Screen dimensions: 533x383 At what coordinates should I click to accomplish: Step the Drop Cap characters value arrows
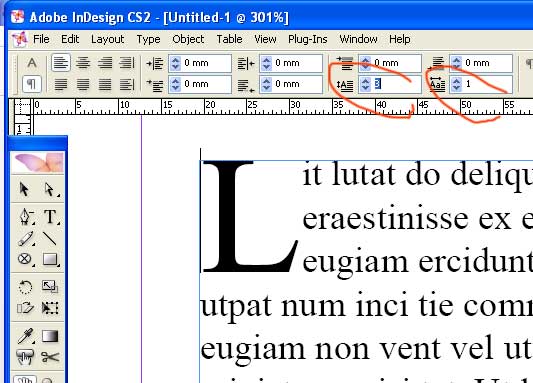pos(457,84)
